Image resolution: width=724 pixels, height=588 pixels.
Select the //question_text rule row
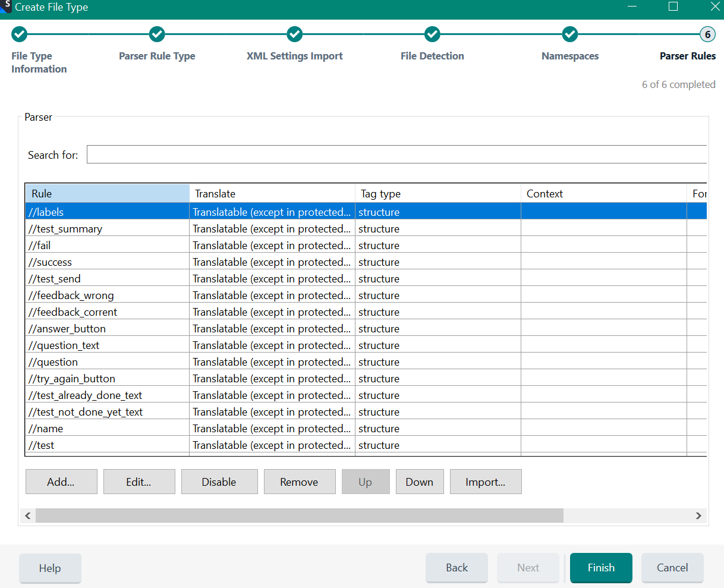[x=366, y=345]
